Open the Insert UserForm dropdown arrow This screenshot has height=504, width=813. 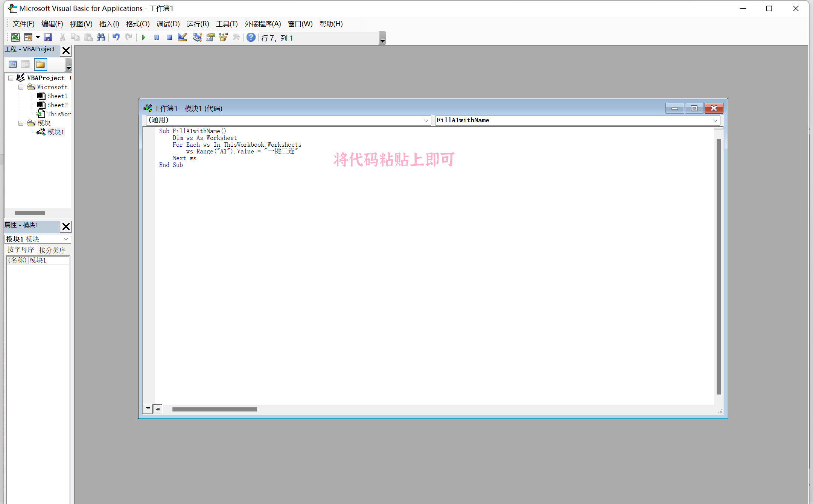click(x=38, y=37)
